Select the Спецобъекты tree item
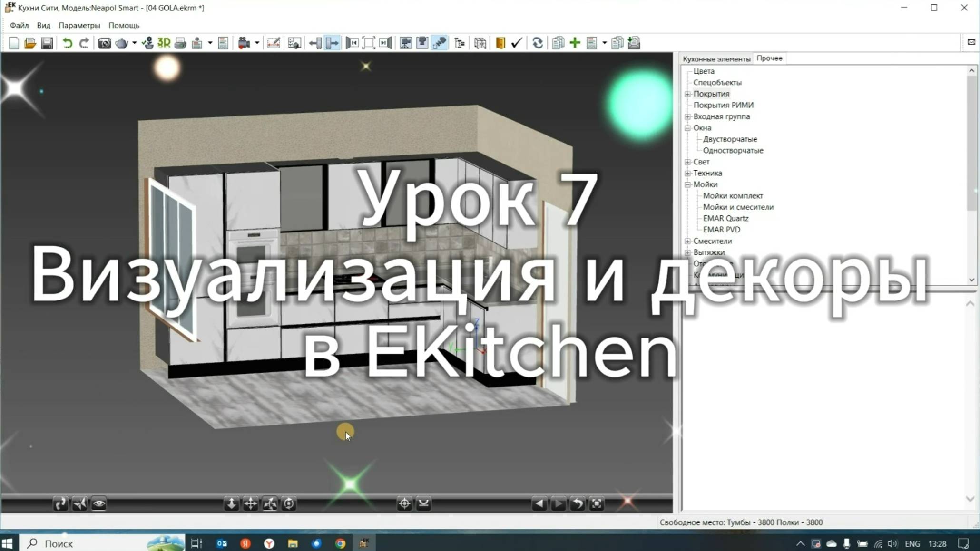This screenshot has height=551, width=980. (x=717, y=83)
